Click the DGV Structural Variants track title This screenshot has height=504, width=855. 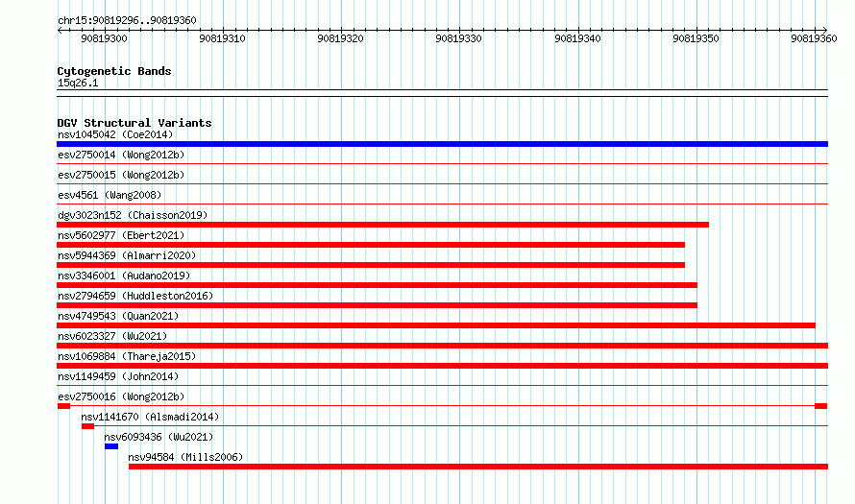point(134,123)
